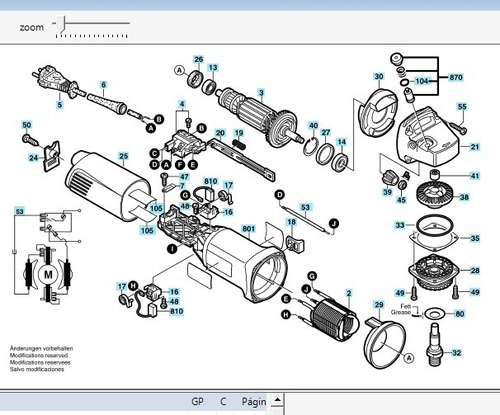Click part number 14 bearing label
The width and height of the screenshot is (500, 415).
pyautogui.click(x=341, y=142)
